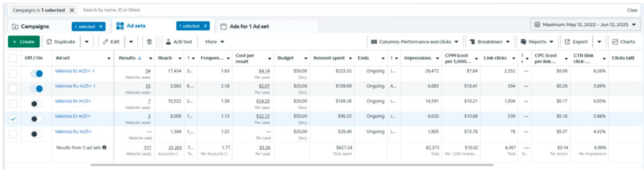
Task: Click the Duplicate button
Action: (x=61, y=42)
